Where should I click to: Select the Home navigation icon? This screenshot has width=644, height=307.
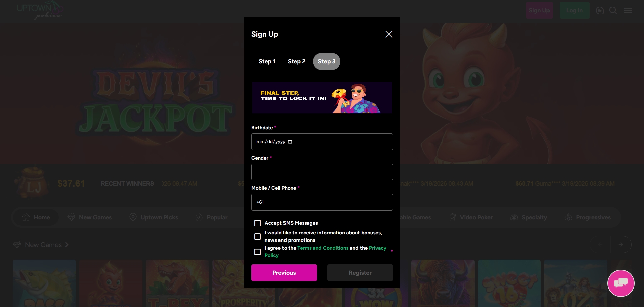pos(26,217)
